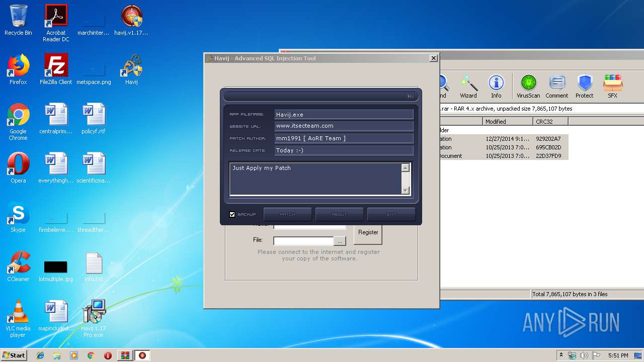This screenshot has width=644, height=362.
Task: Open Windows Explorer from taskbar
Action: (57, 355)
